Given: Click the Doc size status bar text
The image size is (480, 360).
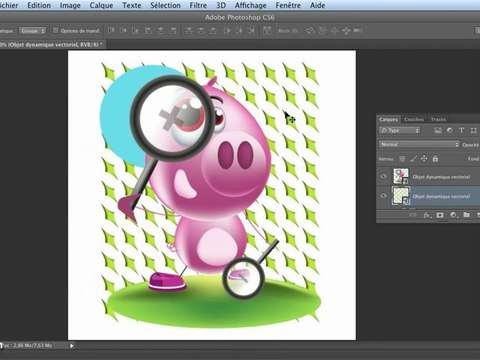Looking at the screenshot, I should 27,345.
